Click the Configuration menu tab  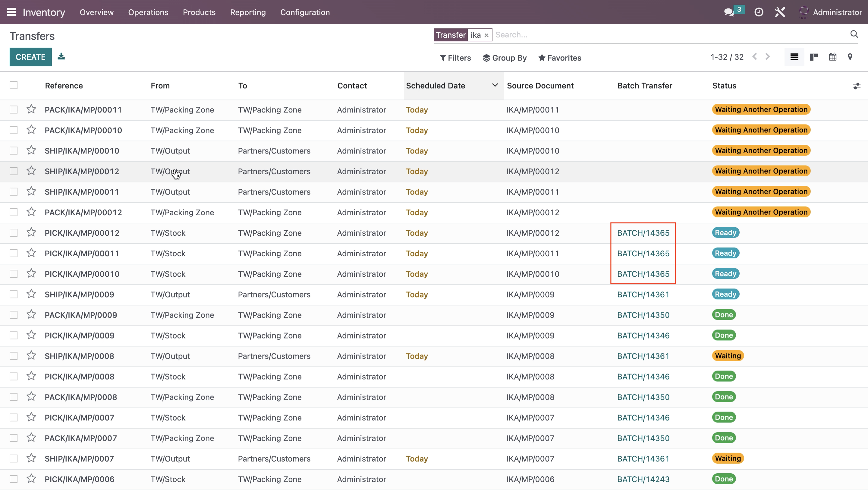[x=305, y=12]
